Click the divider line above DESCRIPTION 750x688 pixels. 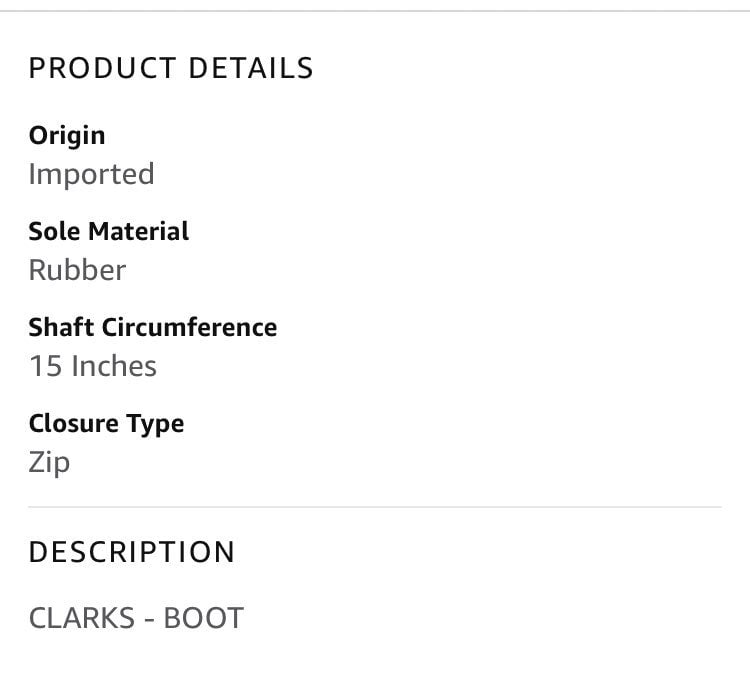(x=375, y=507)
